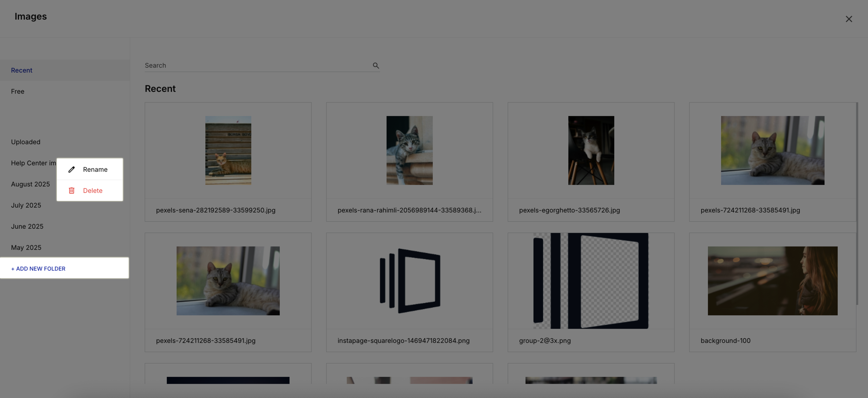Select the instapage-squarelogo image thumbnail

[x=409, y=281]
